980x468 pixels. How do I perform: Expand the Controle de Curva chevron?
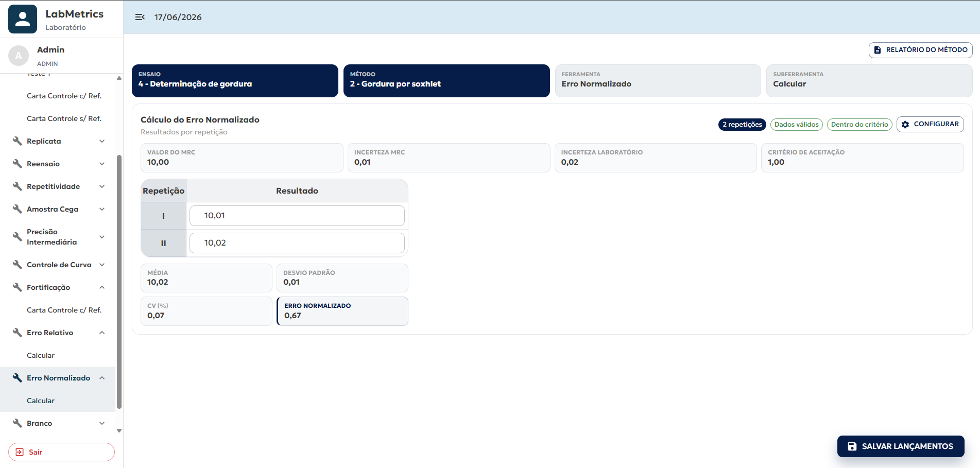click(102, 265)
